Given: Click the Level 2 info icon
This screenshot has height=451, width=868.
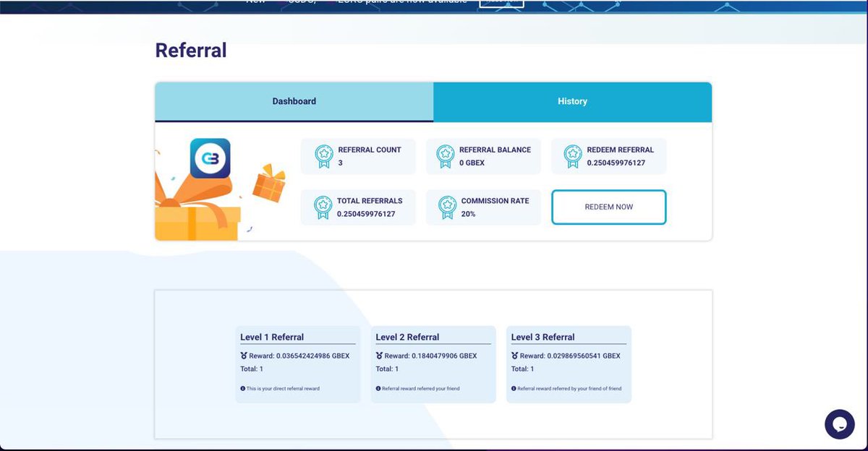Looking at the screenshot, I should pos(378,388).
